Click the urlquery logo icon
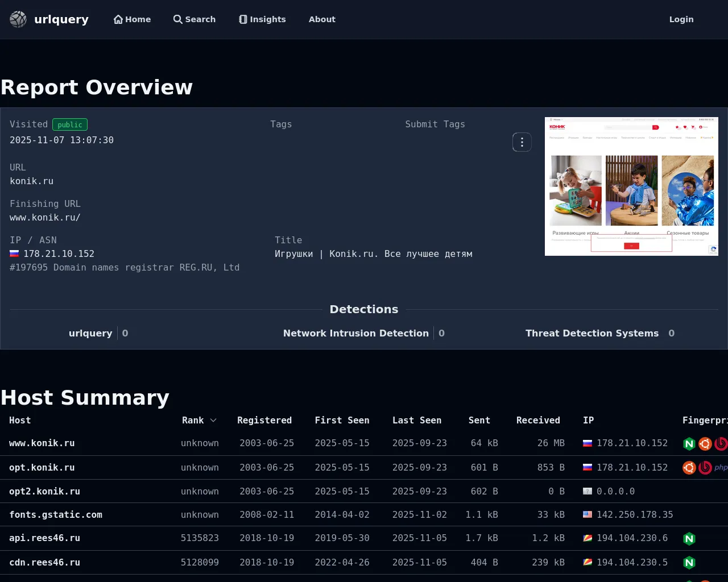Image resolution: width=728 pixels, height=582 pixels. pyautogui.click(x=18, y=19)
